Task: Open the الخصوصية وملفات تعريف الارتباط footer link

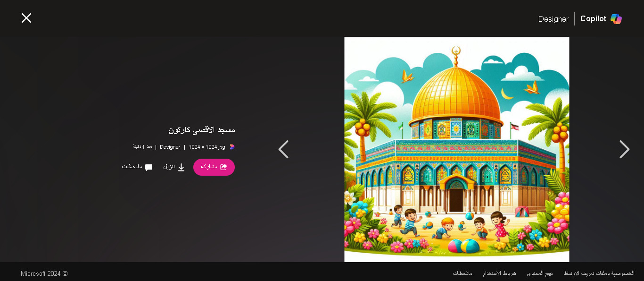Action: (x=599, y=273)
